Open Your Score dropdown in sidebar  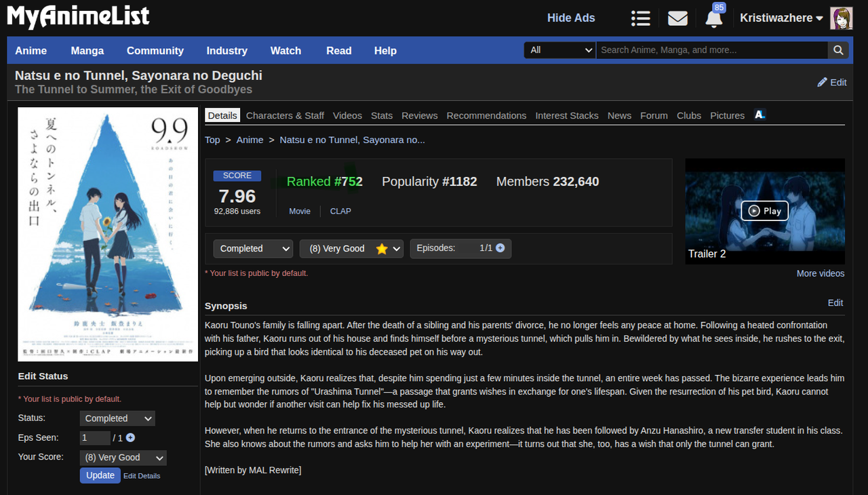click(x=123, y=458)
